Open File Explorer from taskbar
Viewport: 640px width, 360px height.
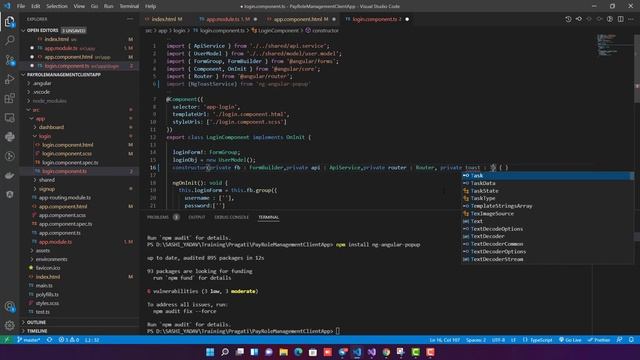(x=284, y=352)
